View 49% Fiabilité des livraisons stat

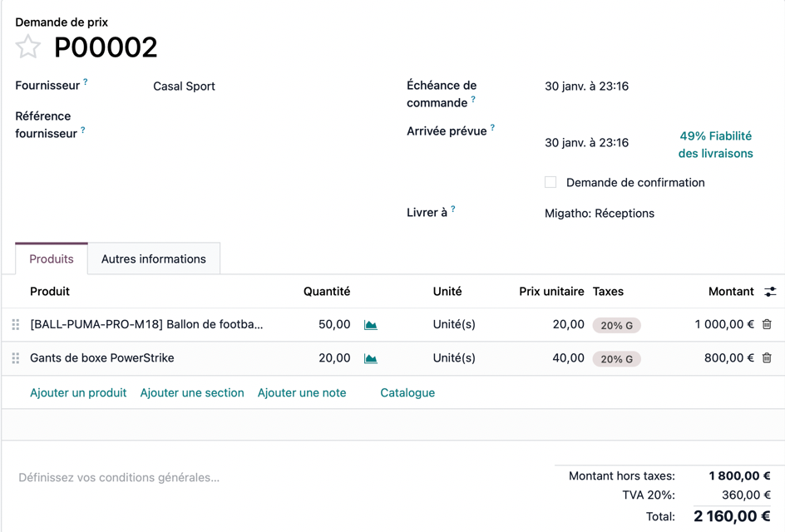click(x=715, y=145)
